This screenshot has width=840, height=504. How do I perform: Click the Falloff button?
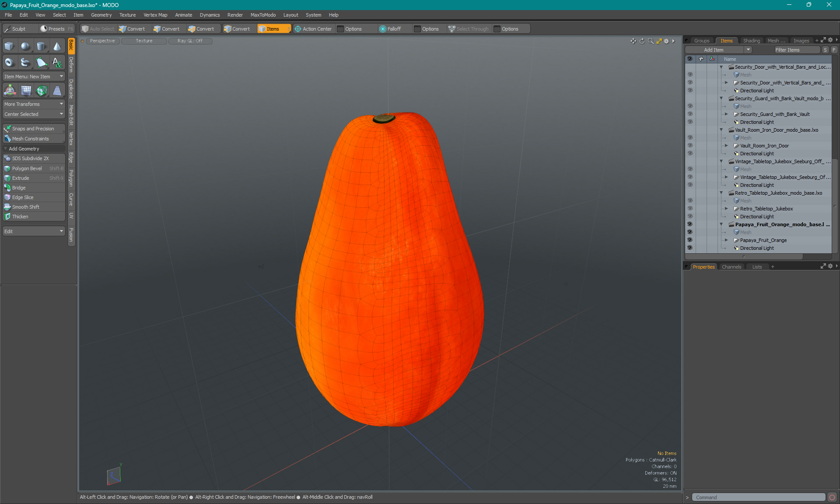(x=390, y=29)
